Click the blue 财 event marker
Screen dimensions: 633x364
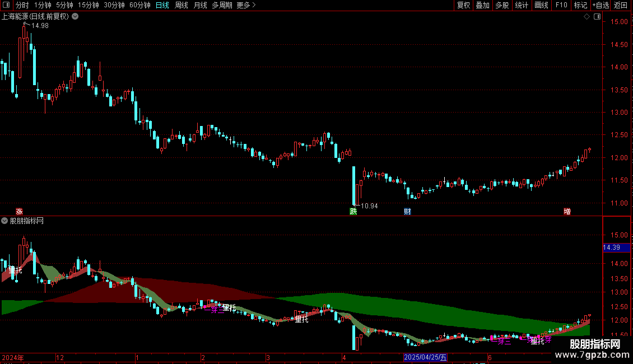click(407, 212)
